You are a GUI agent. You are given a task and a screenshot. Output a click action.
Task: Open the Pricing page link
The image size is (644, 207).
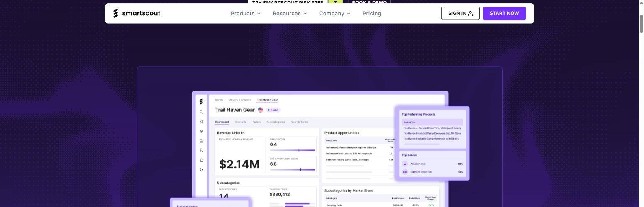[372, 13]
